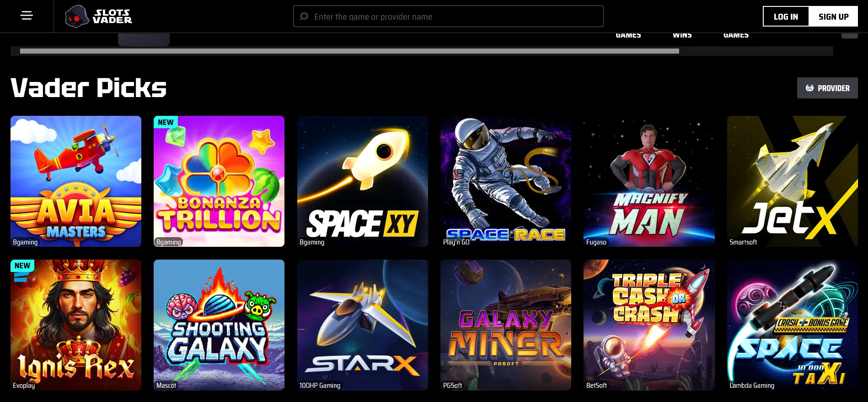The width and height of the screenshot is (868, 402).
Task: Click the Lambda Gaming provider label
Action: point(752,386)
